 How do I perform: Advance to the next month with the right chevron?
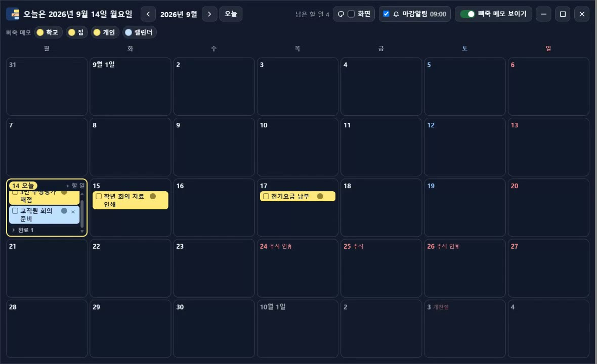pos(209,14)
